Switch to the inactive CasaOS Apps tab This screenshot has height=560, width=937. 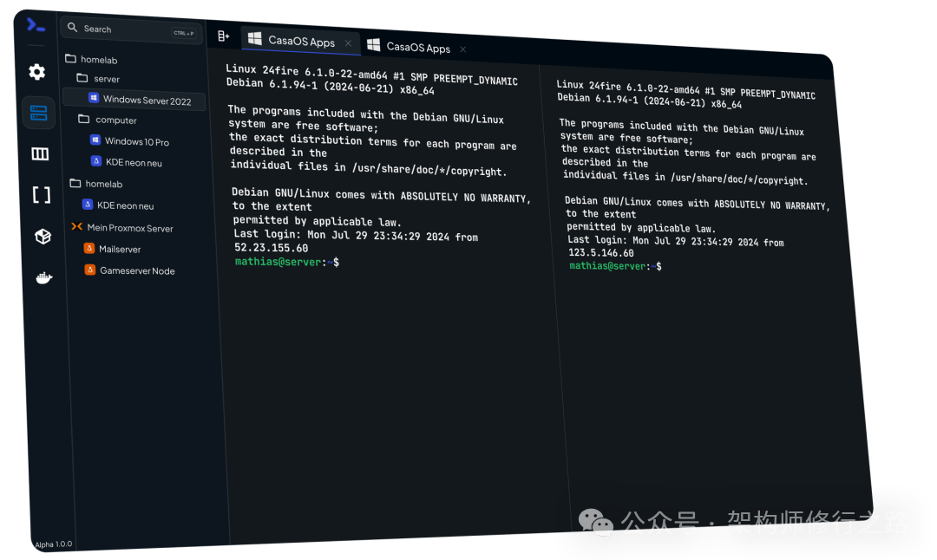(416, 48)
